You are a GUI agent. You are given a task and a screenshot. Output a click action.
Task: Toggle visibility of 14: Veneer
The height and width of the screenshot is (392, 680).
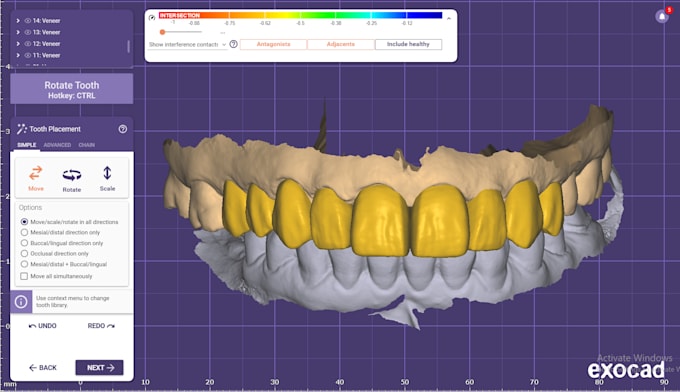[28, 21]
